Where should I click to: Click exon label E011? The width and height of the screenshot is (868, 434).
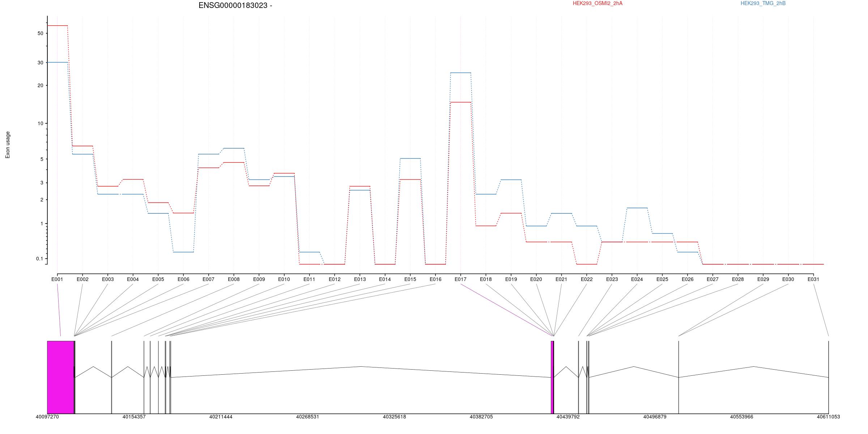[309, 279]
